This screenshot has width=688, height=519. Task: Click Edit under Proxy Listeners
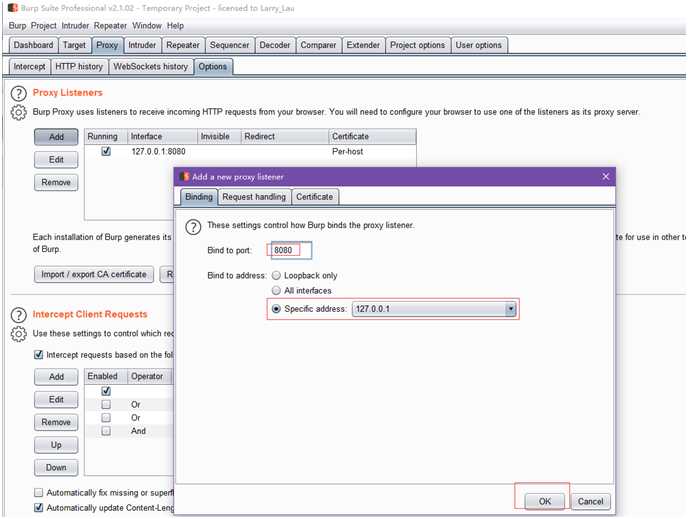pos(56,159)
